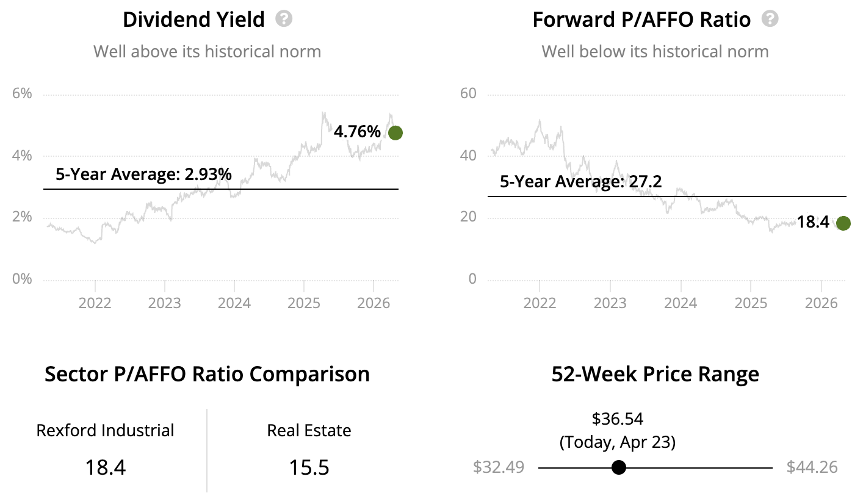863x504 pixels.
Task: Click the Real Estate sector value 15.5
Action: (309, 467)
